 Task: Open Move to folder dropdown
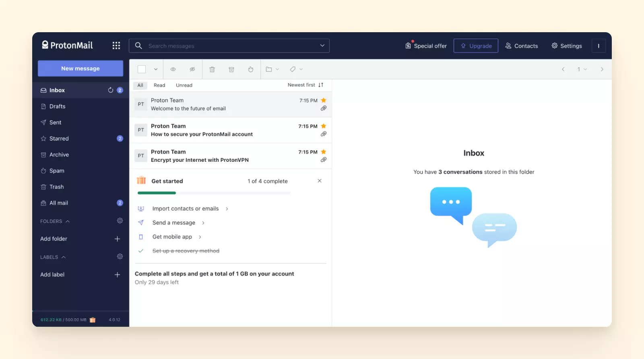click(x=272, y=69)
